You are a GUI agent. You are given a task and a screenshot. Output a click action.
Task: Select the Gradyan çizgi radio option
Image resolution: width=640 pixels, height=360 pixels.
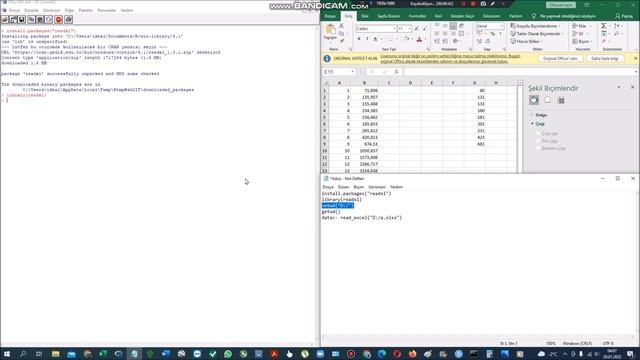click(538, 148)
